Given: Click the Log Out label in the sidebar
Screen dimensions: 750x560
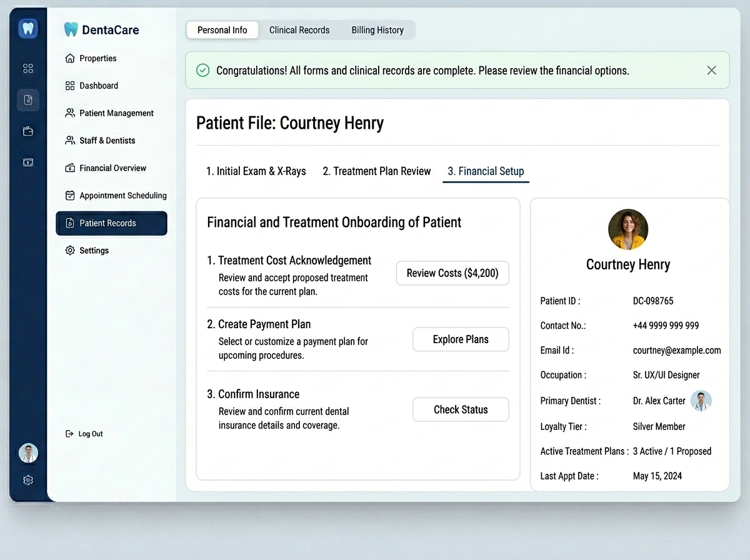Looking at the screenshot, I should click(91, 434).
